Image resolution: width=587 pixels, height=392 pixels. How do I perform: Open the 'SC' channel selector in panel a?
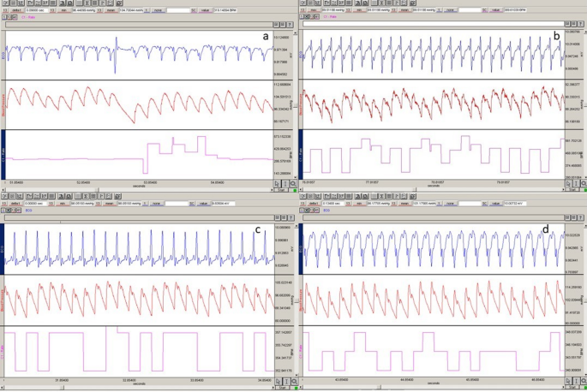pyautogui.click(x=194, y=10)
